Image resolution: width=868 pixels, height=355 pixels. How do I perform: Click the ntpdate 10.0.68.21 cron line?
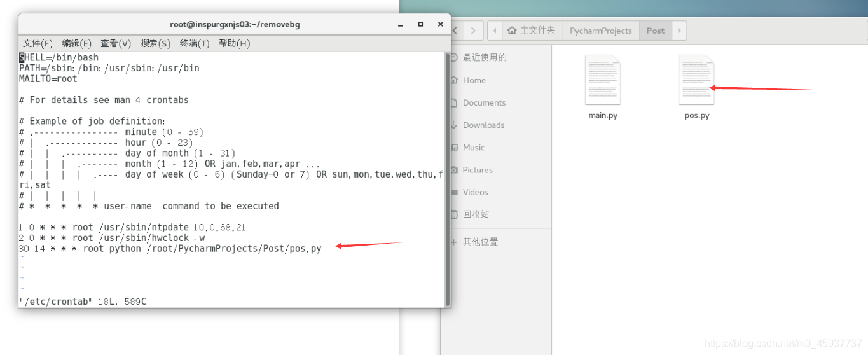click(x=132, y=227)
